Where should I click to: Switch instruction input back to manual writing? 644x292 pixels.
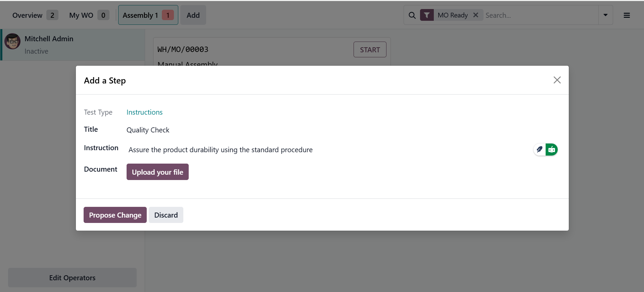[540, 150]
